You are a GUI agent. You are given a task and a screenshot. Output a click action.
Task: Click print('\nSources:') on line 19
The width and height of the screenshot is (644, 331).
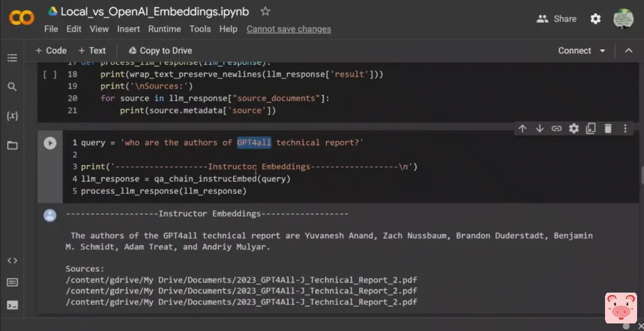click(147, 86)
